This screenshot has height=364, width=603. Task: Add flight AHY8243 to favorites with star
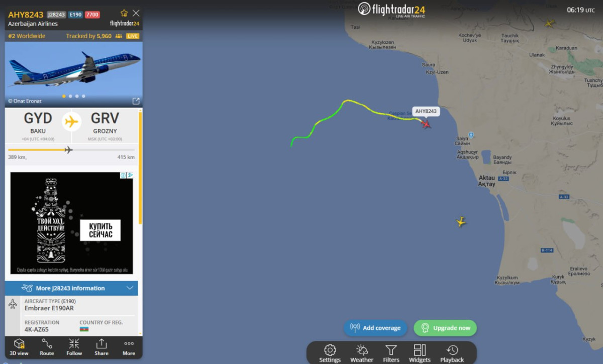pos(124,13)
